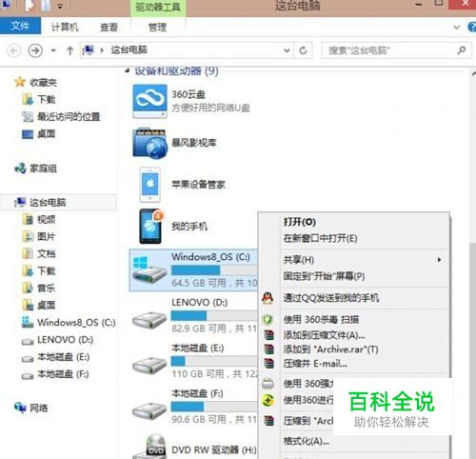The height and width of the screenshot is (459, 476).
Task: Click 这台电脑 in the address bar
Action: click(x=129, y=50)
